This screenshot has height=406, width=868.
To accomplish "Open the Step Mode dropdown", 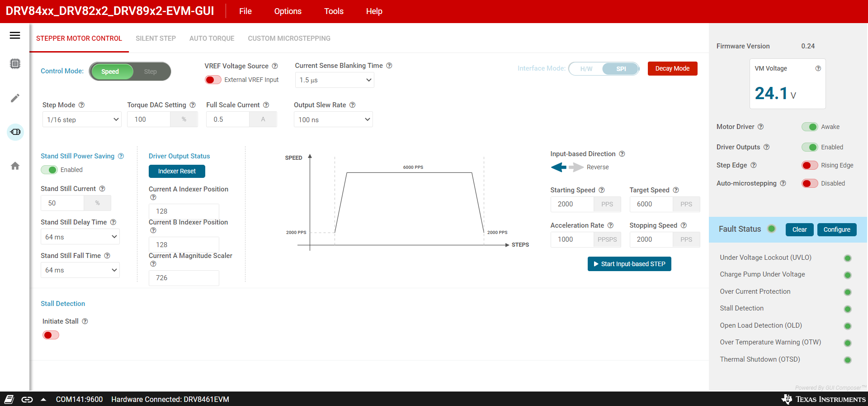I will 82,119.
